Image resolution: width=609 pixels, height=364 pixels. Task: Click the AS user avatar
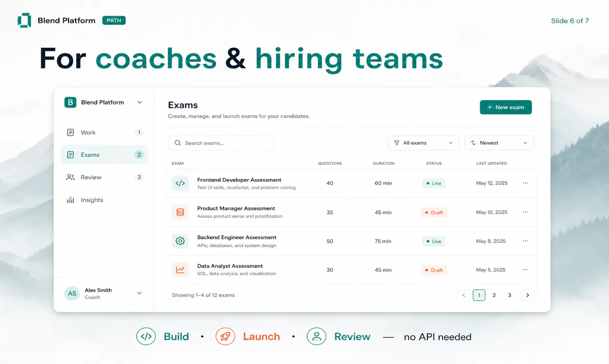72,294
